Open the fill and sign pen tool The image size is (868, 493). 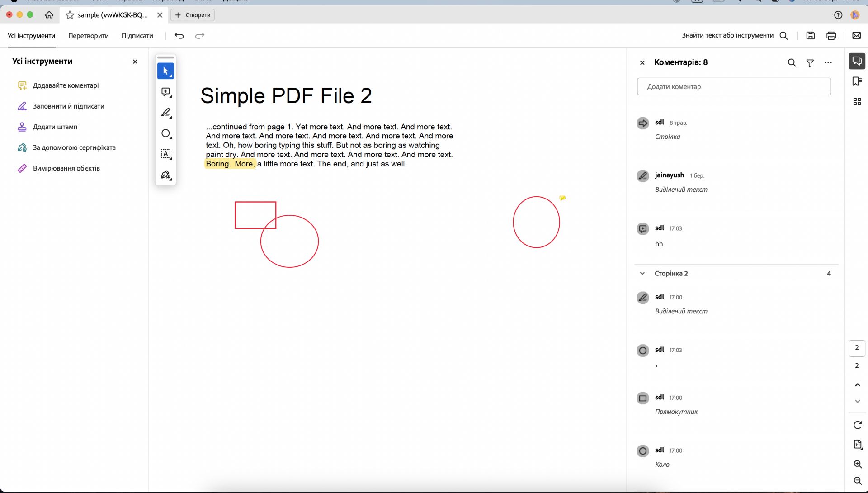[x=165, y=175]
